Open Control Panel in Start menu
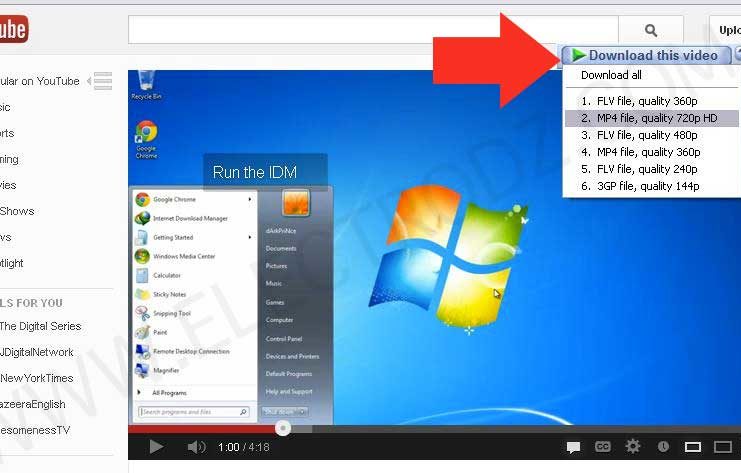The width and height of the screenshot is (741, 473). pos(284,339)
